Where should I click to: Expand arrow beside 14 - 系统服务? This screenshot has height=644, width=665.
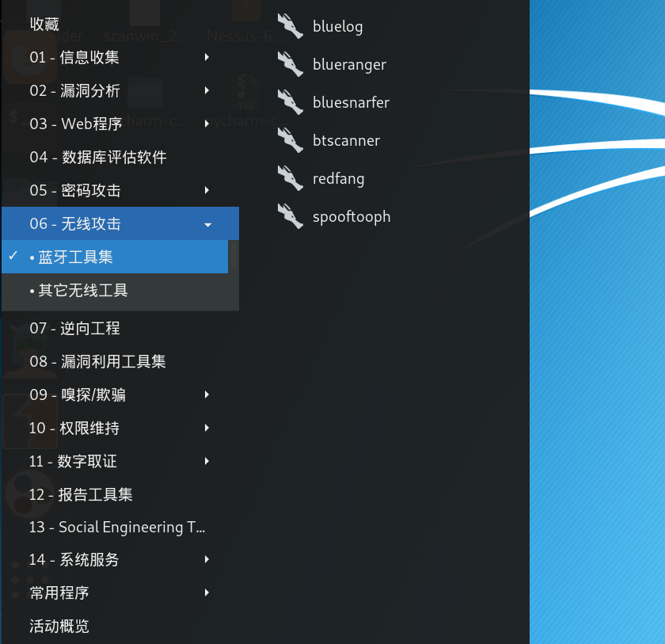pyautogui.click(x=207, y=559)
